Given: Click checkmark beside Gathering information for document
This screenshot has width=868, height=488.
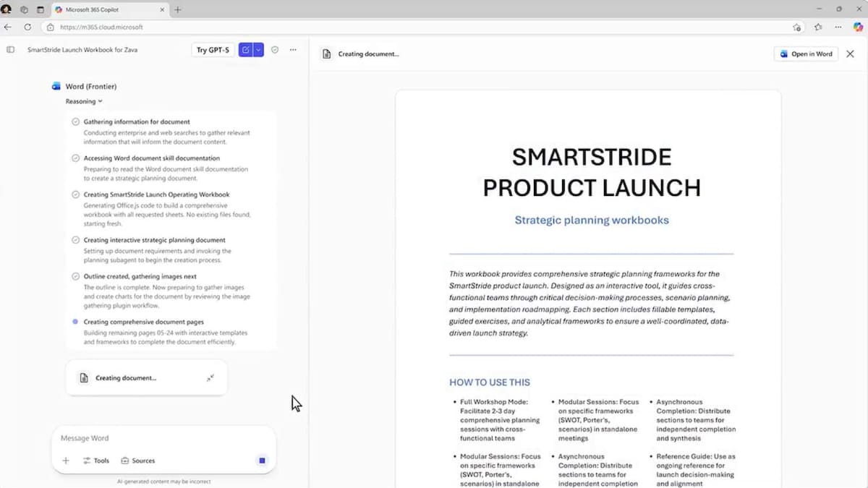Looking at the screenshot, I should [75, 121].
